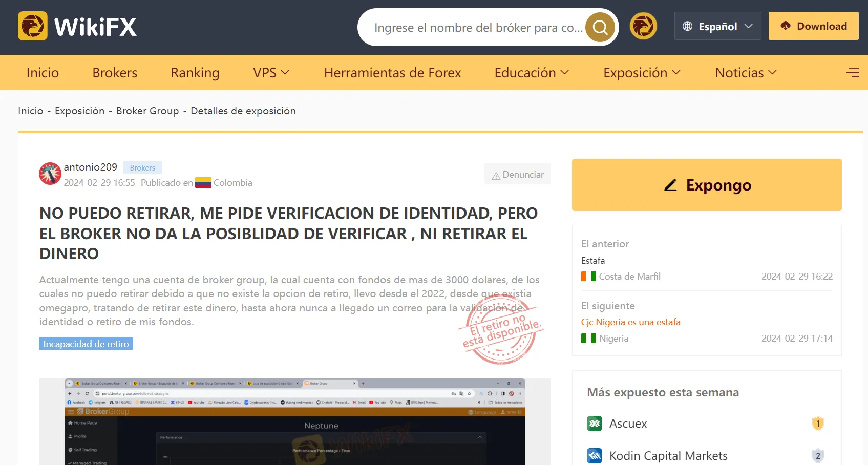Click the 2024-02-29 17:14 date
The width and height of the screenshot is (868, 465).
(x=797, y=339)
